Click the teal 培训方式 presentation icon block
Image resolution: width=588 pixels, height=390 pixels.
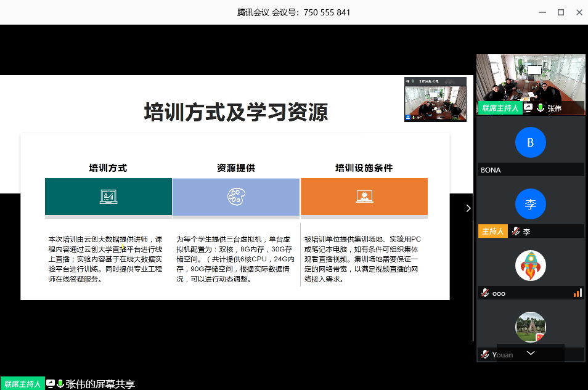point(108,197)
